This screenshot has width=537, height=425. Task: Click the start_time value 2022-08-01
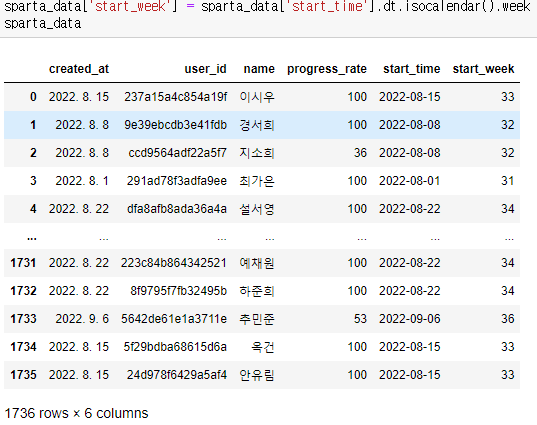410,181
